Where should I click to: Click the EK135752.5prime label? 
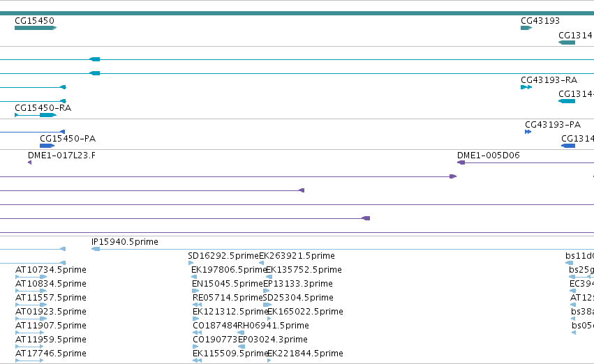point(304,270)
